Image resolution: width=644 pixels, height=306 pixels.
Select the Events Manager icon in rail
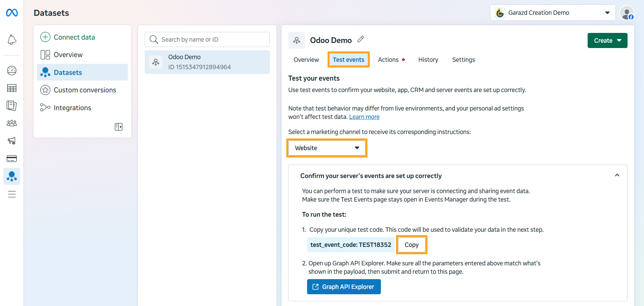click(12, 176)
